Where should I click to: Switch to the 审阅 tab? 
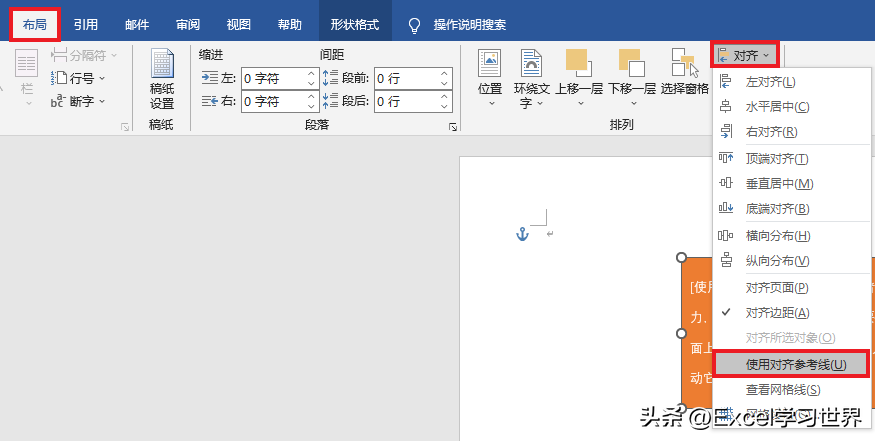point(188,25)
